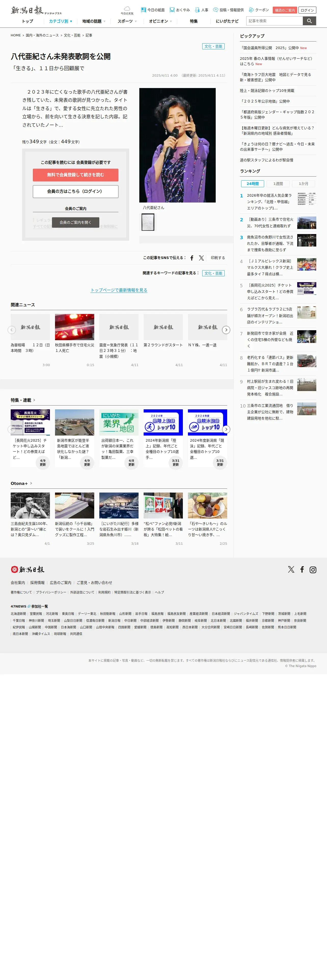327x980 pixels.
Task: Open 北海道新聞 footer link
Action: tap(18, 614)
